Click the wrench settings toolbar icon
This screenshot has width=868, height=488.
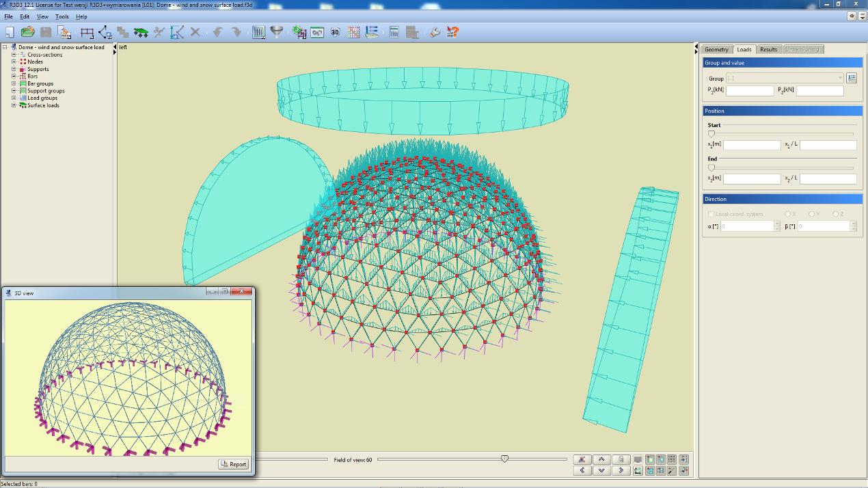[x=435, y=31]
